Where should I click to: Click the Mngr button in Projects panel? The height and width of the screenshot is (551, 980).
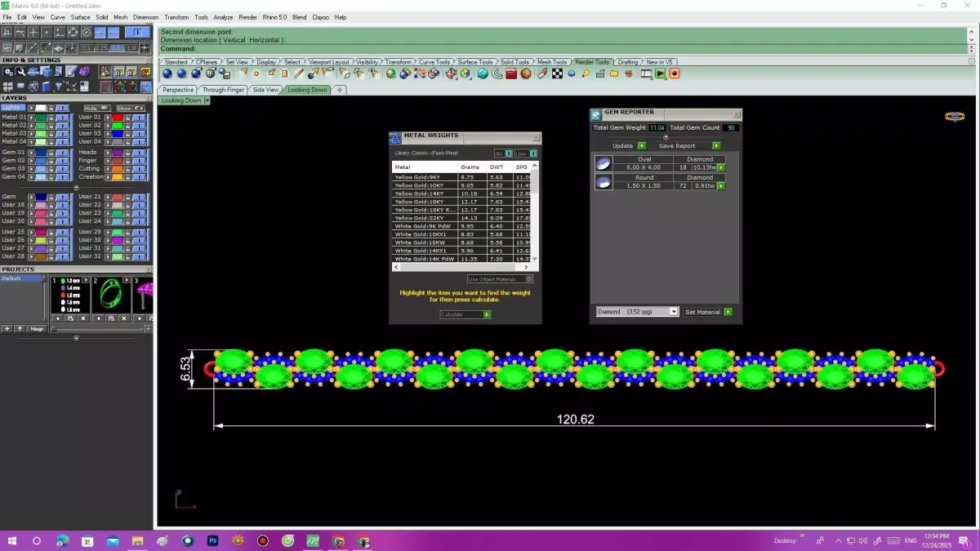pos(37,329)
